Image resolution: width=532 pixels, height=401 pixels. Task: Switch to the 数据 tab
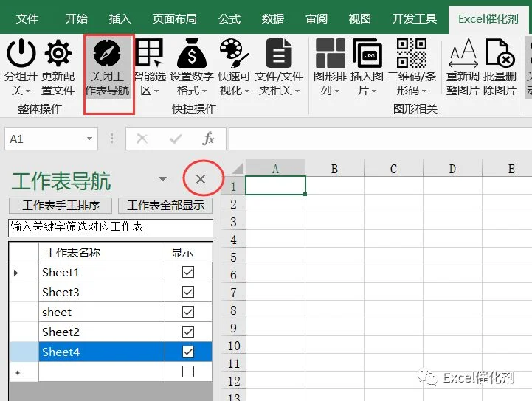[x=273, y=19]
